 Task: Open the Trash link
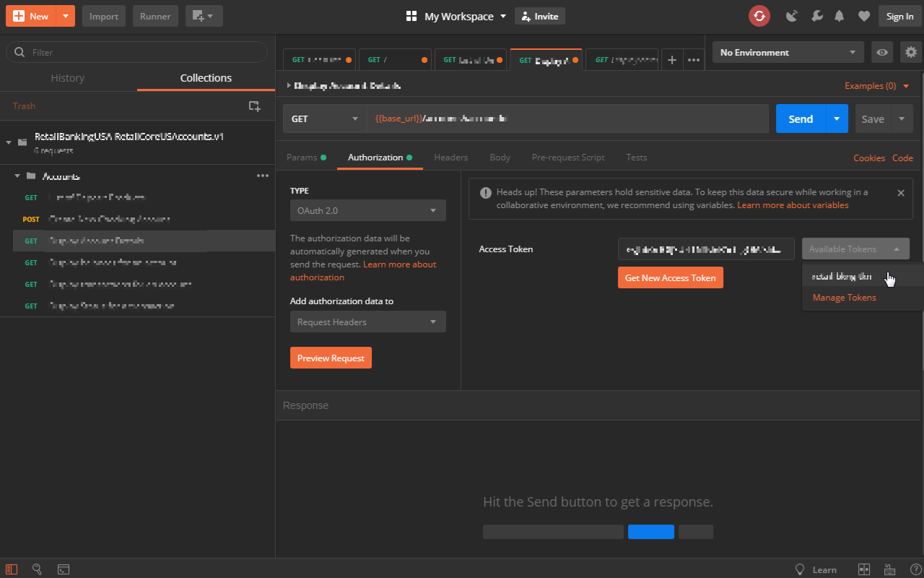[24, 106]
